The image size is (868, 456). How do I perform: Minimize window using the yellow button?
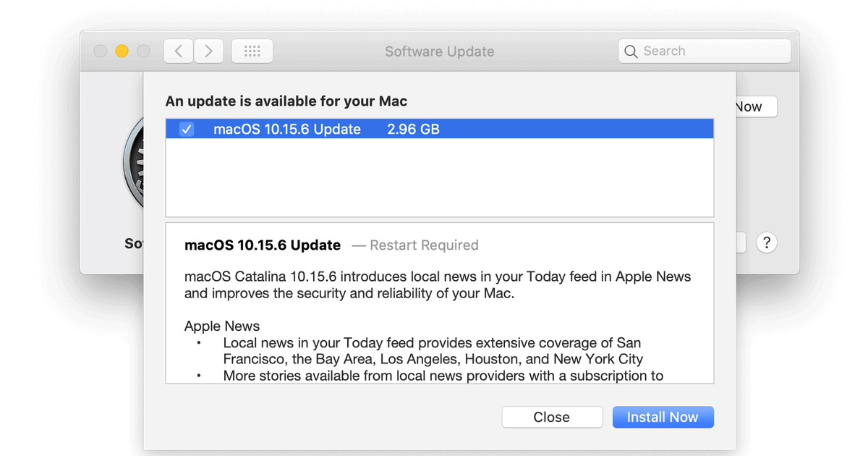click(x=122, y=51)
